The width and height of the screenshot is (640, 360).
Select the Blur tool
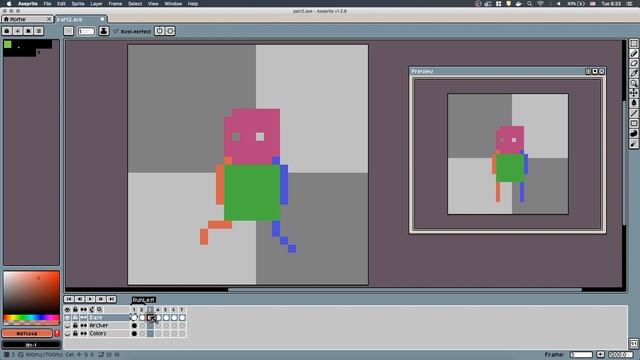[633, 144]
